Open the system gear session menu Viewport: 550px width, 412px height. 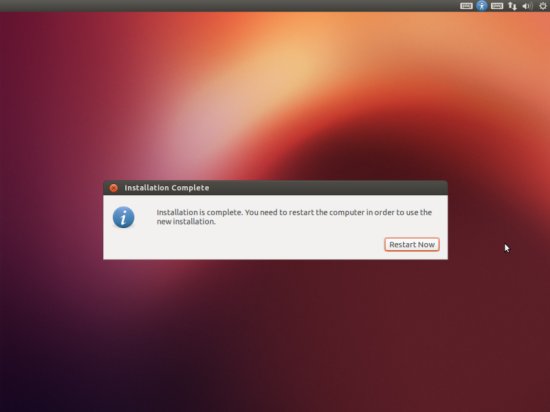tap(543, 6)
